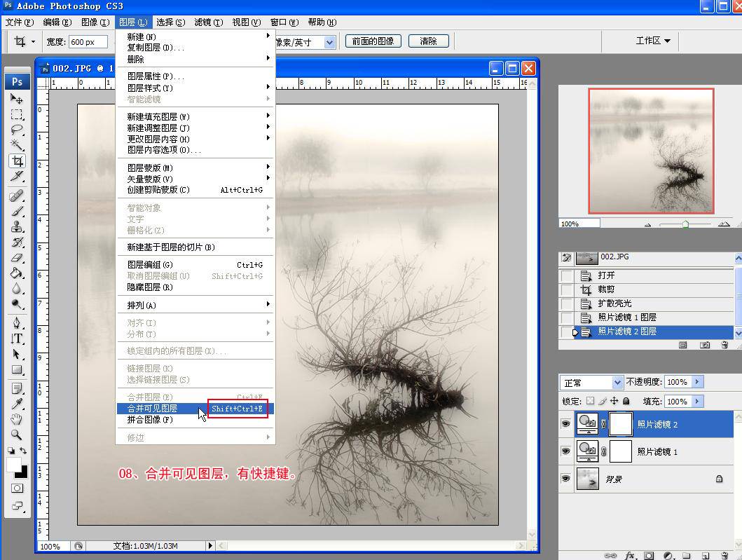
Task: Select the History Brush tool
Action: tap(17, 242)
